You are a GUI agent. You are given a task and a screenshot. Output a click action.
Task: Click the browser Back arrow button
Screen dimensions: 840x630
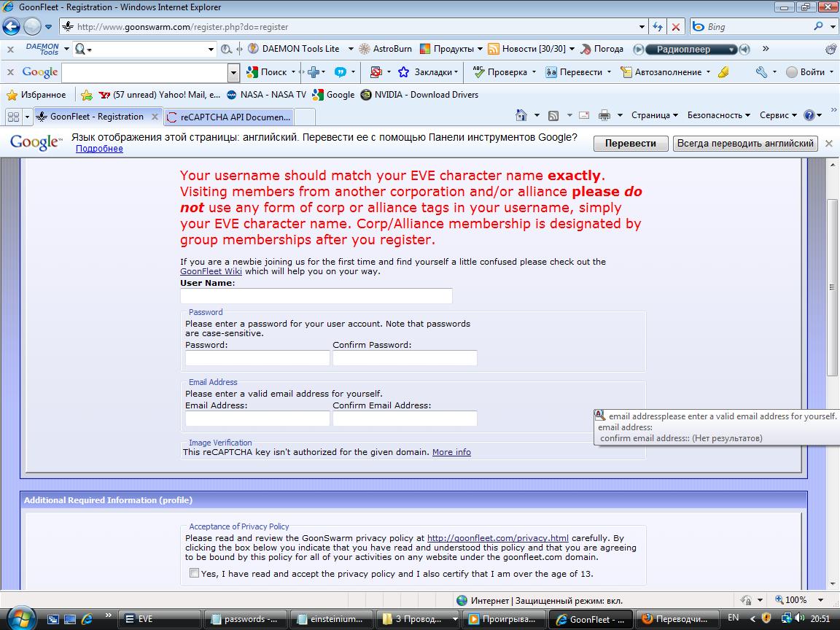point(11,26)
